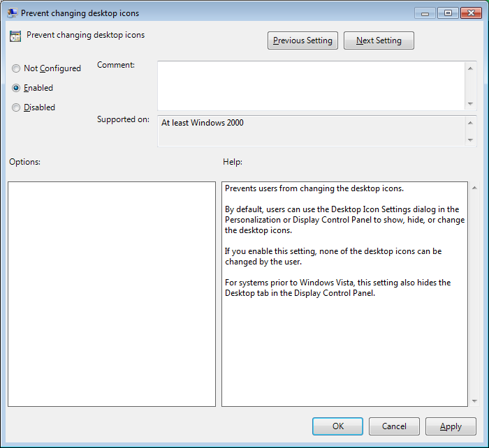Click the Comment box scroll up arrow
This screenshot has width=489, height=448.
tap(470, 68)
